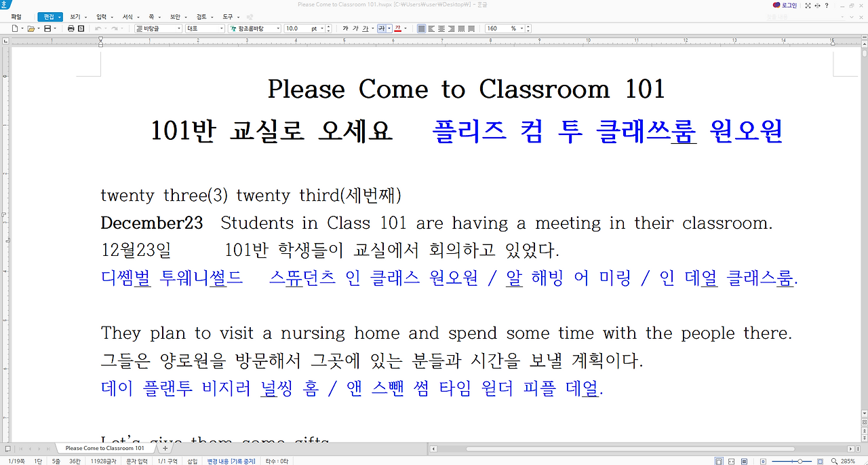Click the New Document icon in toolbar
Viewport: 868px width, 465px height.
click(14, 29)
